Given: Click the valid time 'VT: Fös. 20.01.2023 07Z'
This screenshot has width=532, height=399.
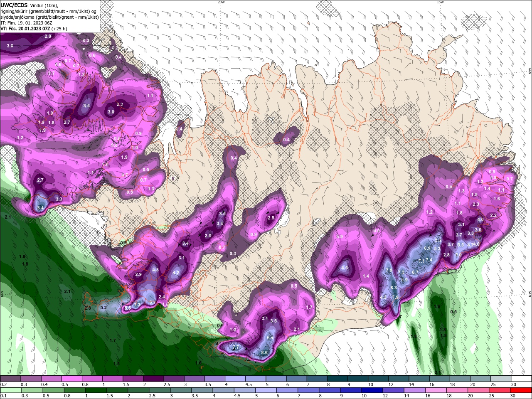Looking at the screenshot, I should point(26,29).
